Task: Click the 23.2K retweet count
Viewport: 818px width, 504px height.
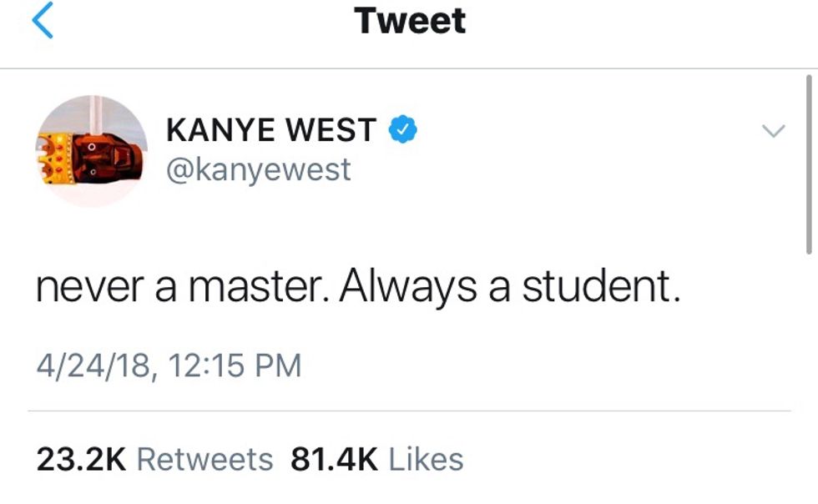Action: click(80, 459)
